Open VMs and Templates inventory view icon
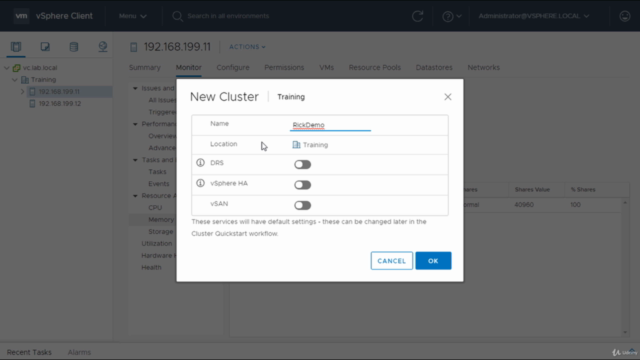This screenshot has width=640, height=360. tap(45, 47)
